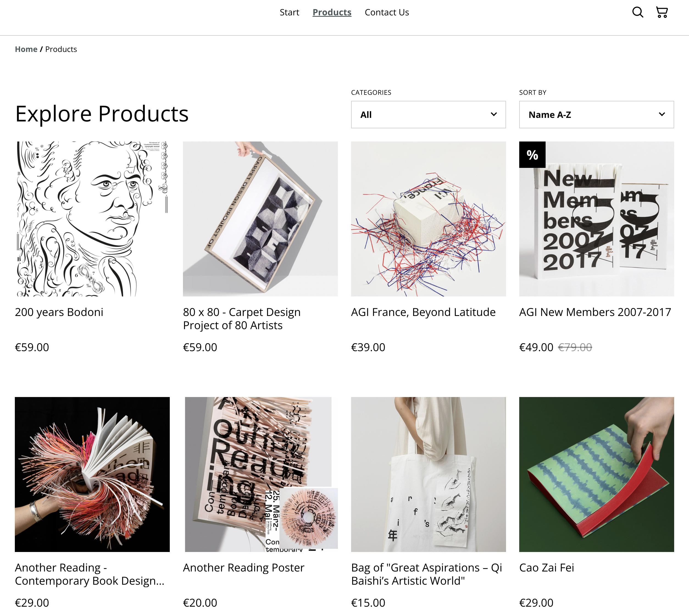Open the Sort By Name A-Z dropdown
The width and height of the screenshot is (689, 616).
point(596,115)
